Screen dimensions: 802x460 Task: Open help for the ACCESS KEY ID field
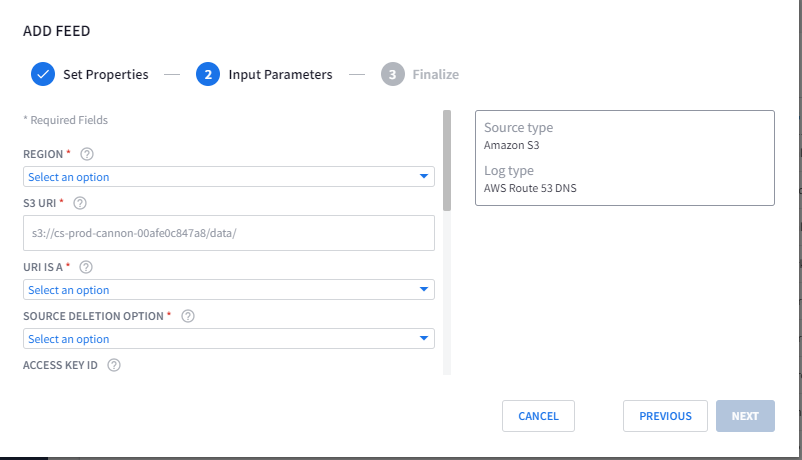point(114,365)
